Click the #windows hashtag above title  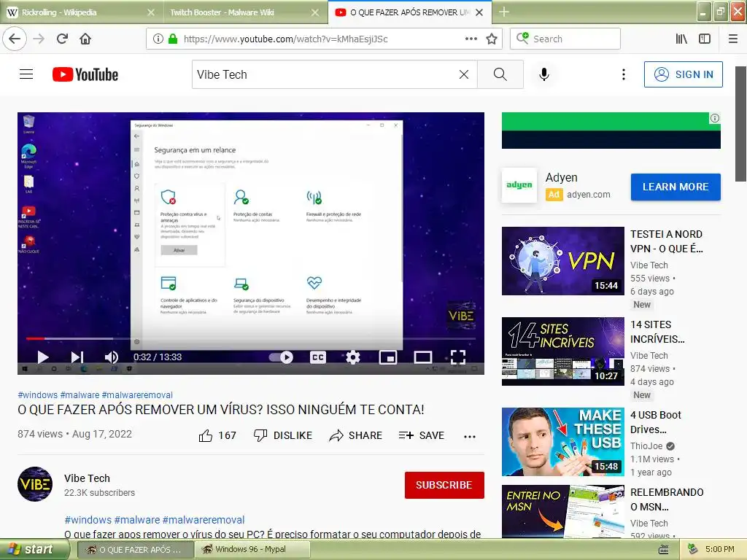point(38,394)
